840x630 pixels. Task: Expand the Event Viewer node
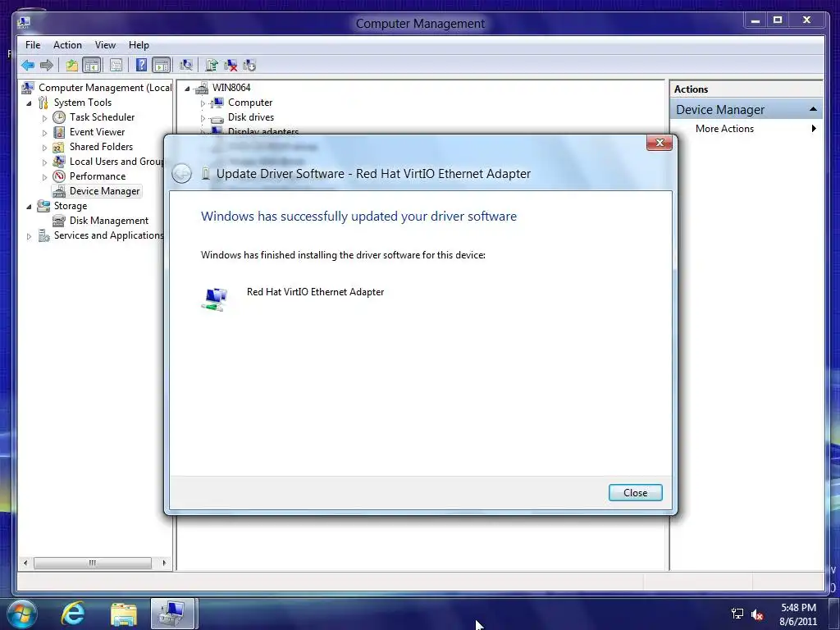click(x=44, y=132)
